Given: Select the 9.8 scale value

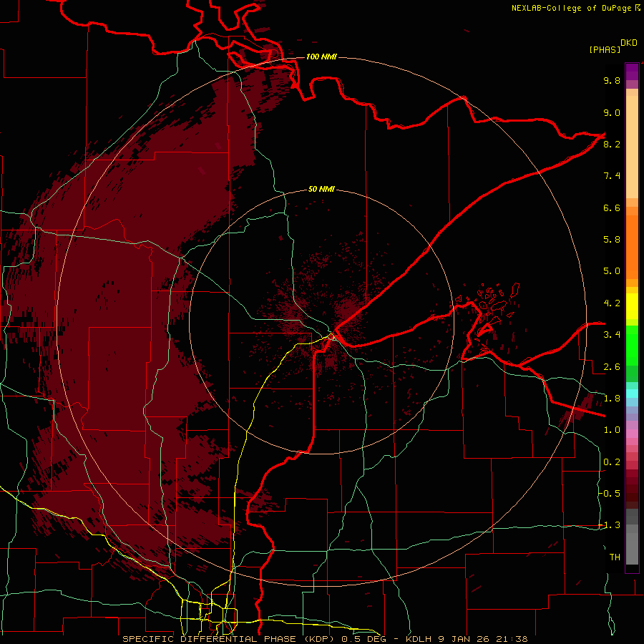Looking at the screenshot, I should (612, 80).
